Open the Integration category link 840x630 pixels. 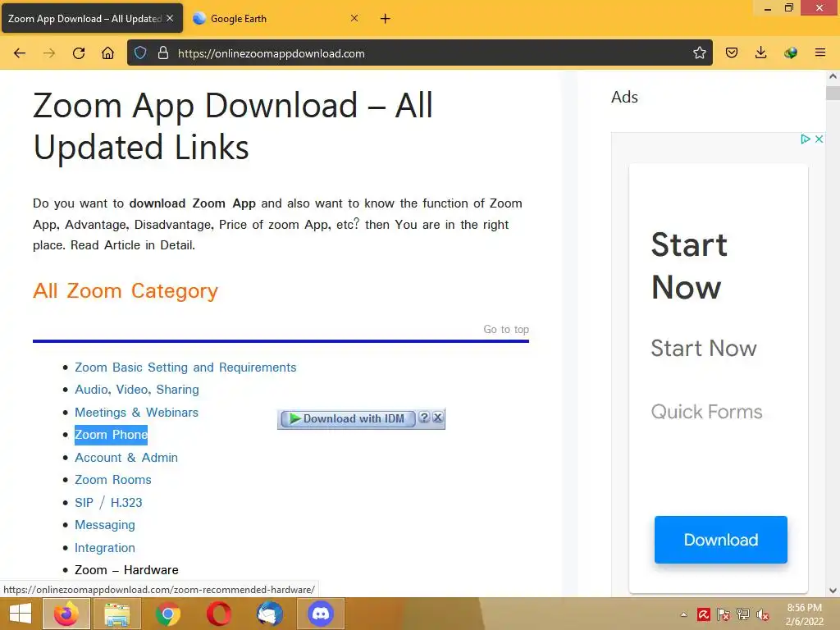pos(105,548)
